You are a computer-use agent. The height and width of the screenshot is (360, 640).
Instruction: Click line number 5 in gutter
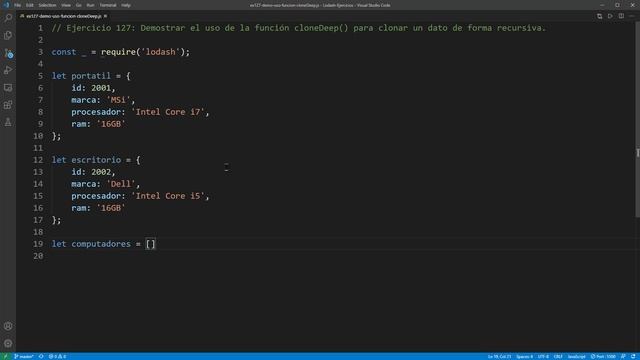coord(40,76)
